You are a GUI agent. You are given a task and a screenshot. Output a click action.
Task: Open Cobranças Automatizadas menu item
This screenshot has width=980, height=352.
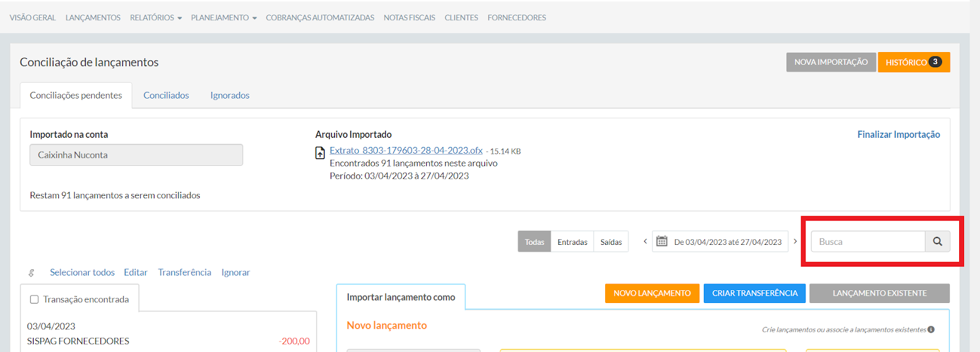coord(320,18)
